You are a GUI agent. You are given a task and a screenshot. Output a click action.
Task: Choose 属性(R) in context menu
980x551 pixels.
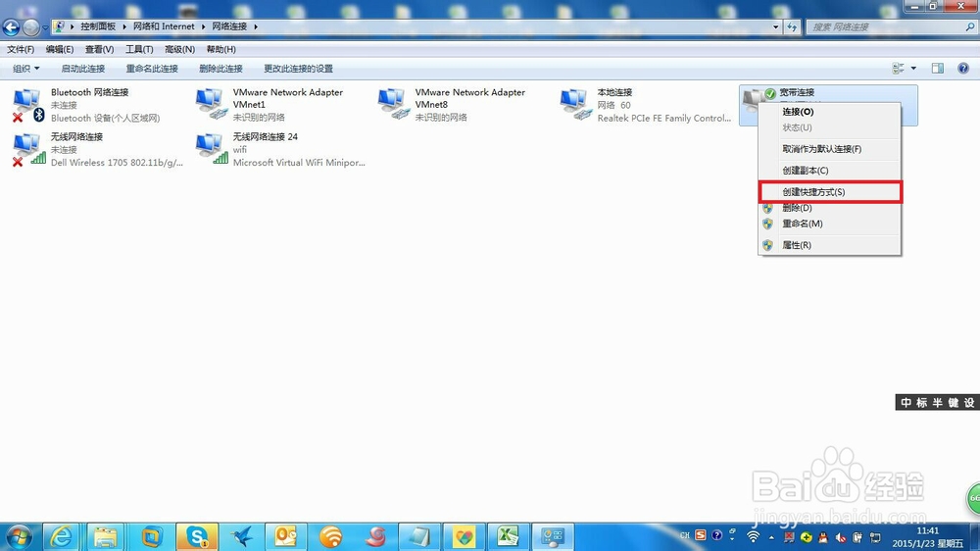[829, 245]
